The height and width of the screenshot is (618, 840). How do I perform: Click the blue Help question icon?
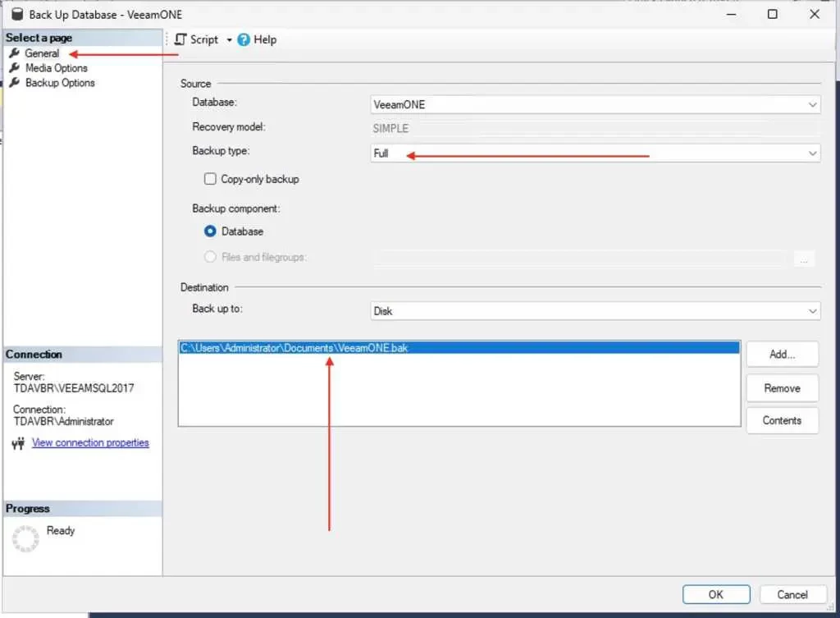point(243,39)
